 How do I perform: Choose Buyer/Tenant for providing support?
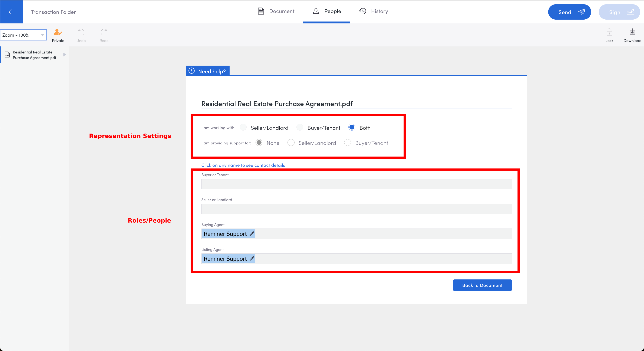coord(348,143)
